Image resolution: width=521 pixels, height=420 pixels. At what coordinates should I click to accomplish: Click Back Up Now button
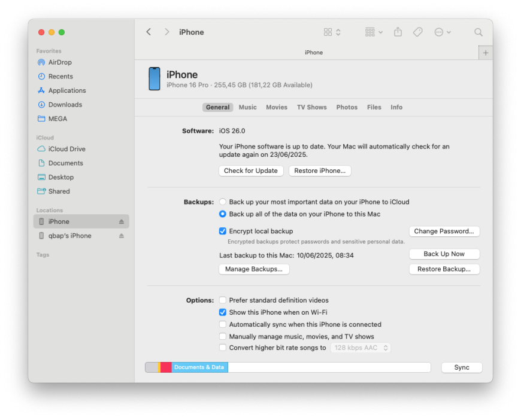(444, 254)
